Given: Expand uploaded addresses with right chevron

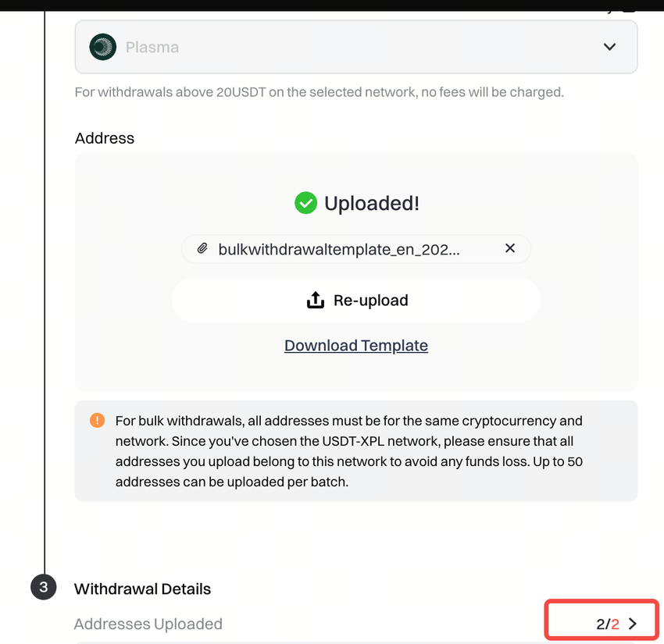Looking at the screenshot, I should [633, 624].
